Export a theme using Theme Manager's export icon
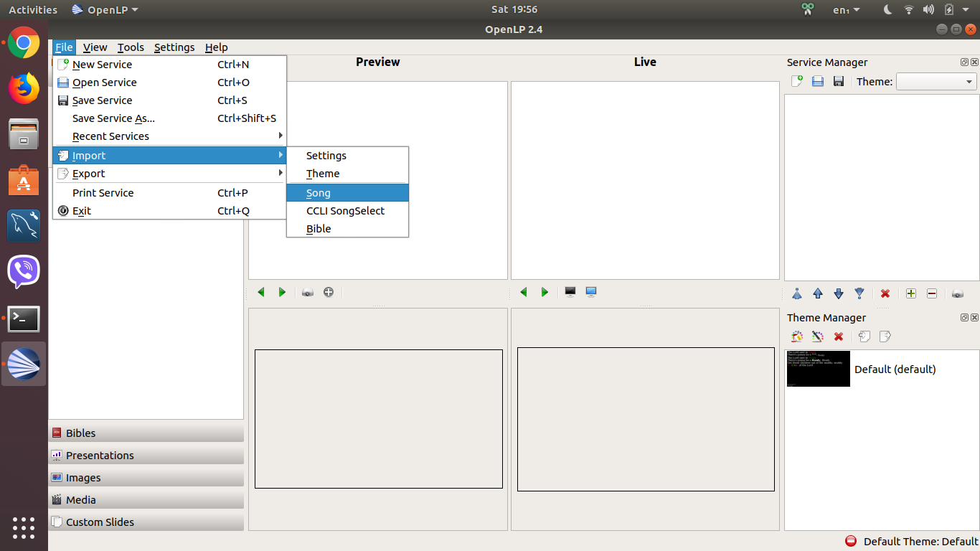Viewport: 980px width, 551px height. pos(885,336)
